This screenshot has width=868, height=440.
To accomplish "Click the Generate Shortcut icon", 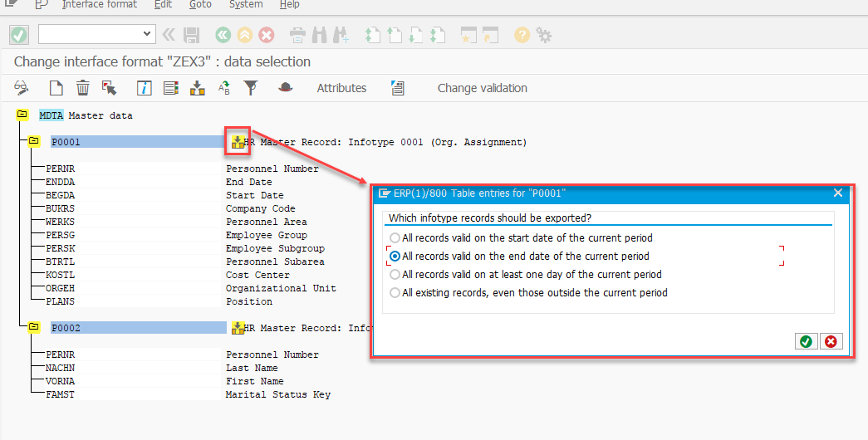I will [490, 36].
